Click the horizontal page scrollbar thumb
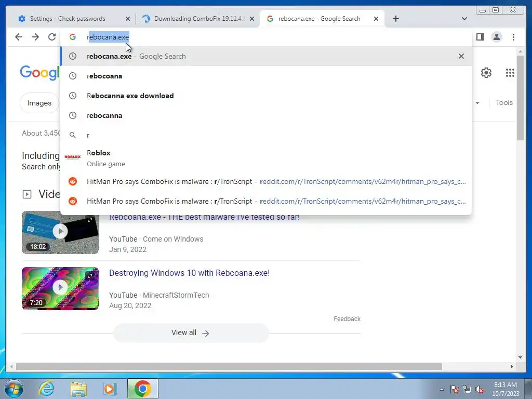Viewport: 532px width, 399px height. (x=229, y=366)
